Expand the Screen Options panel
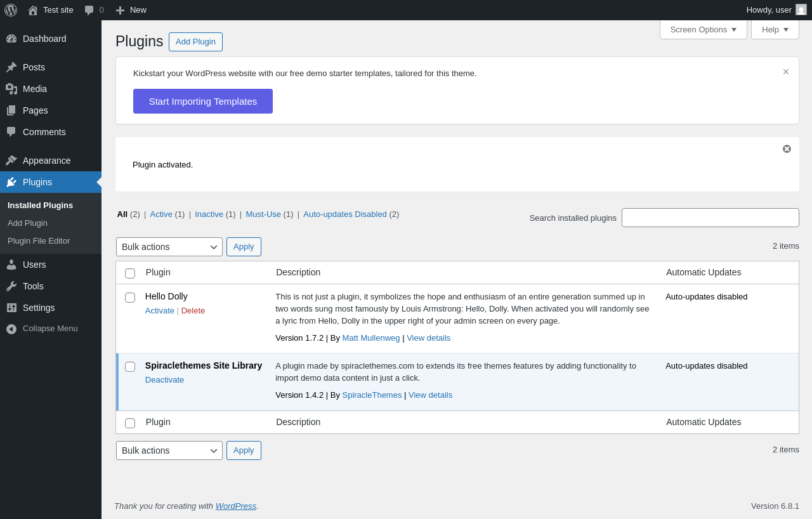The image size is (812, 519). point(703,29)
